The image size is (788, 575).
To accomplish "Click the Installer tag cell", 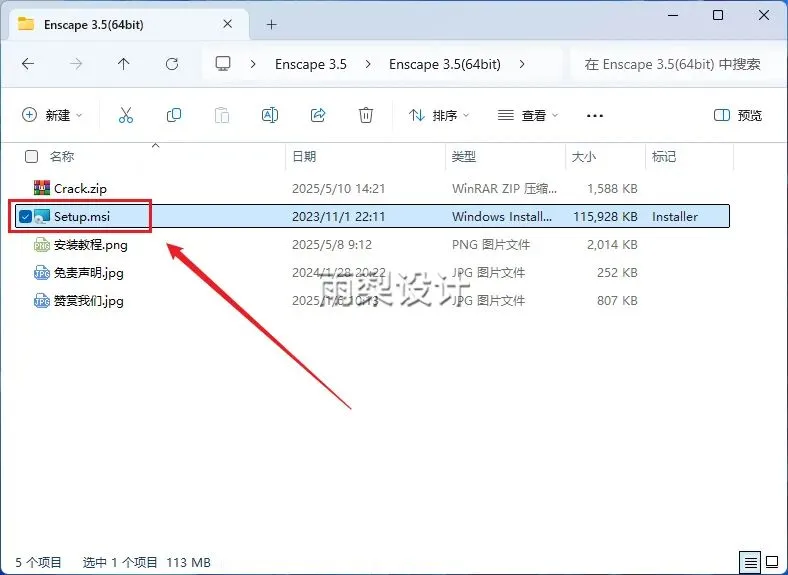I will coord(675,217).
